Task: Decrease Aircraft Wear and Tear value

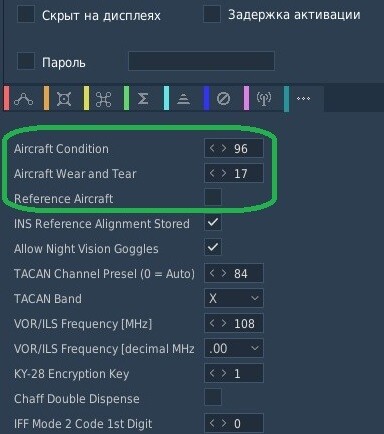Action: coord(212,173)
